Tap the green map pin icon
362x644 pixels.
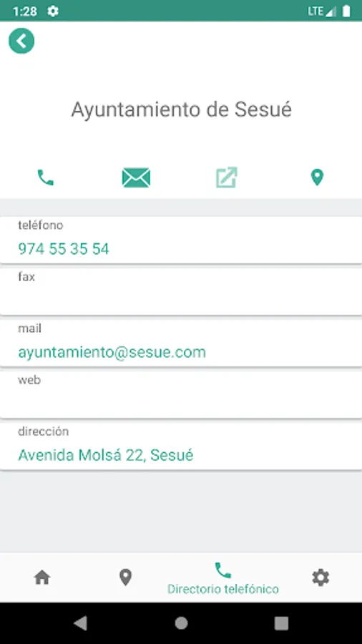(317, 177)
